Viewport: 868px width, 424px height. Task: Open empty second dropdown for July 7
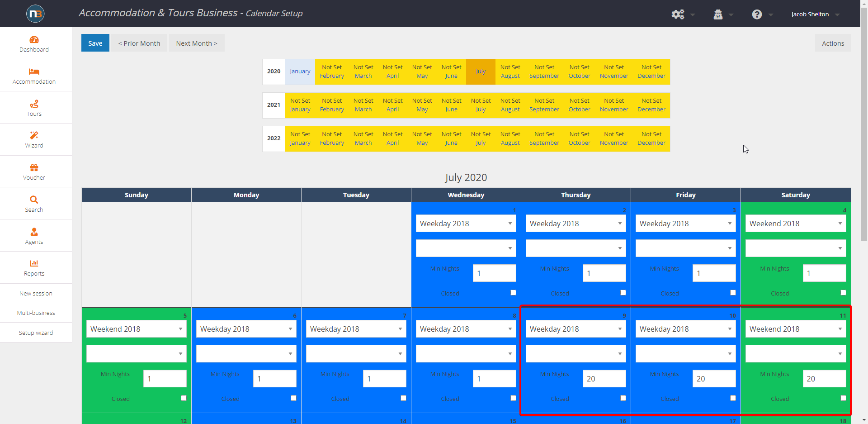(x=356, y=353)
